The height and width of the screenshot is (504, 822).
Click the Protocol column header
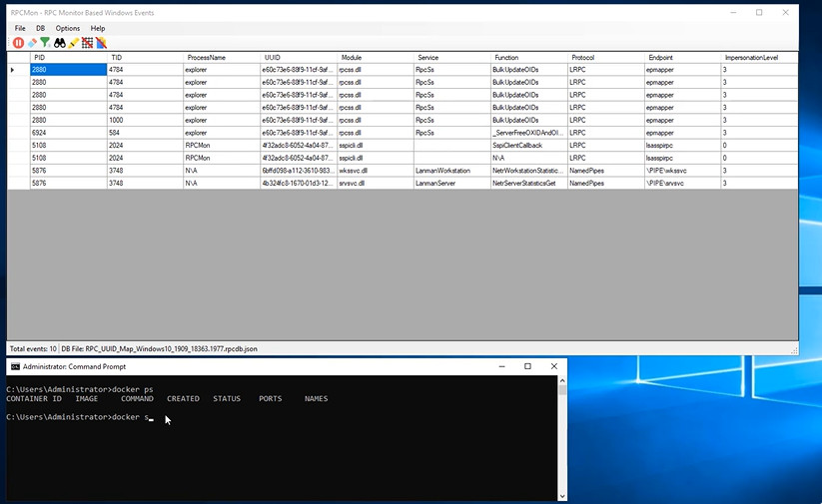[x=606, y=58]
